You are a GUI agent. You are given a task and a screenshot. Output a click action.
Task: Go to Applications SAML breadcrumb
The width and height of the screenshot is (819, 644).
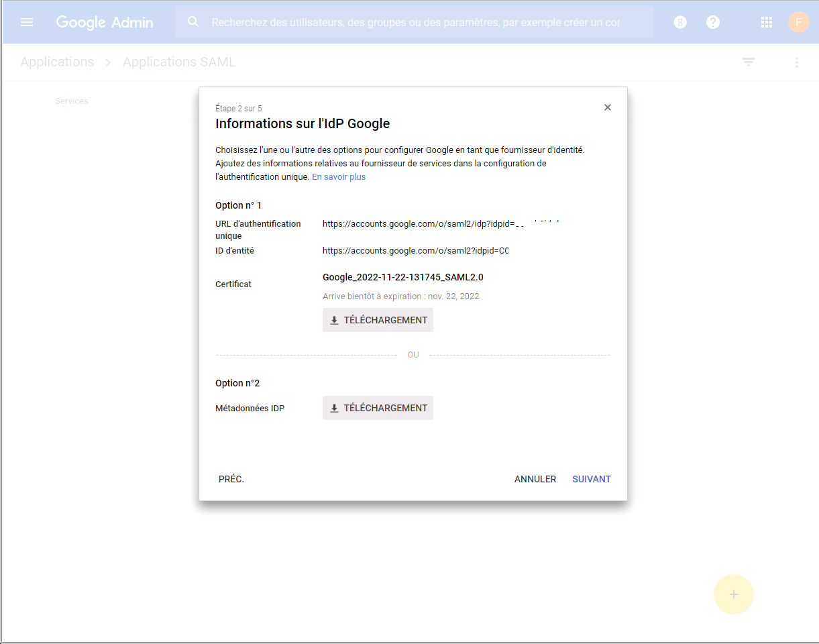179,62
